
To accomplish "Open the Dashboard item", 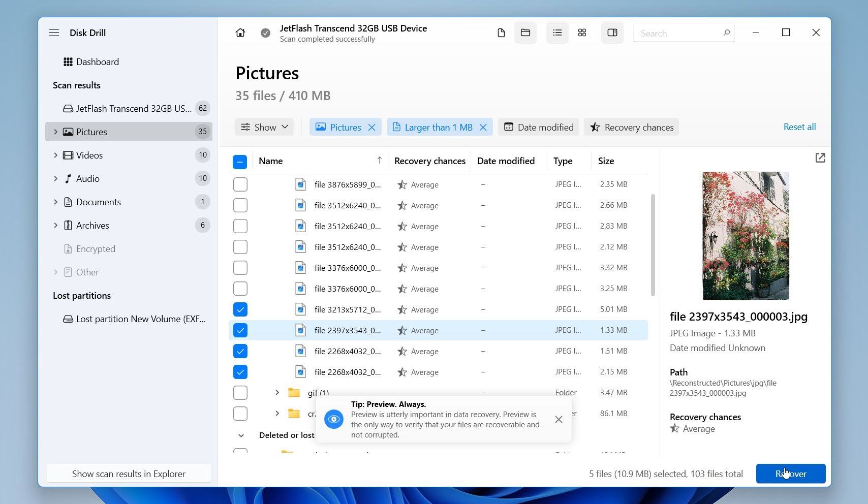I will (x=91, y=61).
